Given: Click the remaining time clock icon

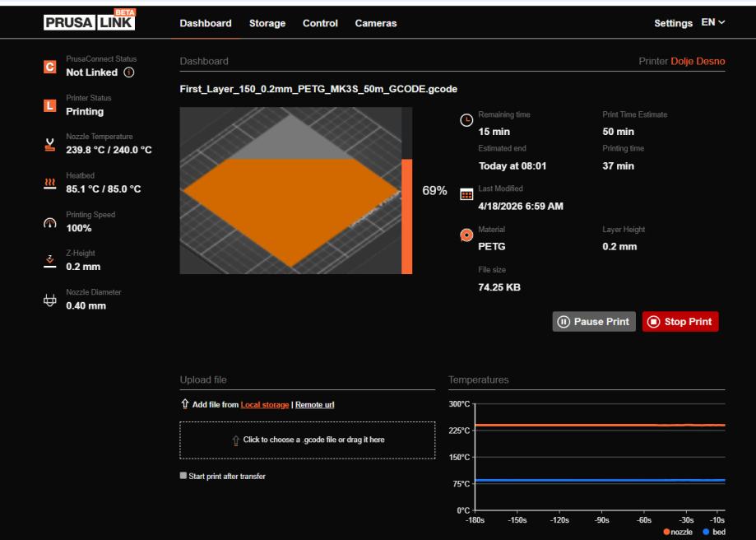Looking at the screenshot, I should tap(466, 120).
